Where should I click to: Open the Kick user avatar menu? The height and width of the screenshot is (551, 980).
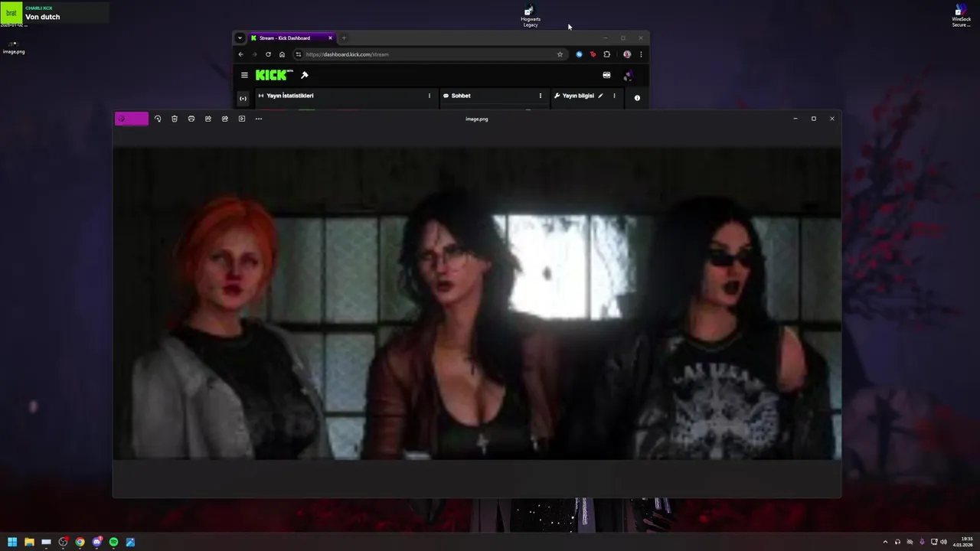click(628, 76)
